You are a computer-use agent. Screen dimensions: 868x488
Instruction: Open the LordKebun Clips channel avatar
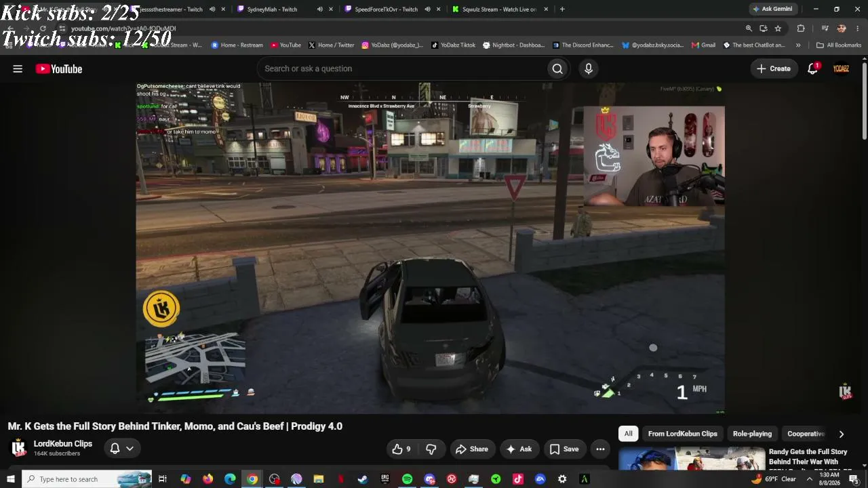18,447
